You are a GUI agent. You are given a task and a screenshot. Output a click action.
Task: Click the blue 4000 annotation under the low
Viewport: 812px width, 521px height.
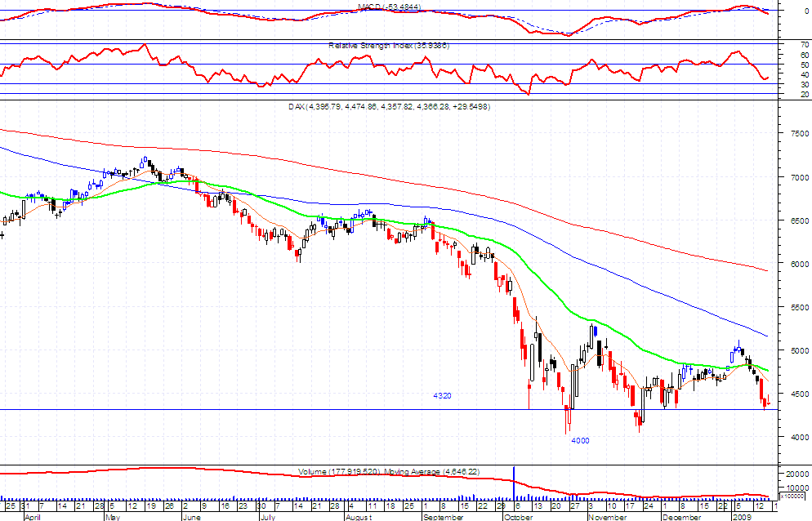580,441
